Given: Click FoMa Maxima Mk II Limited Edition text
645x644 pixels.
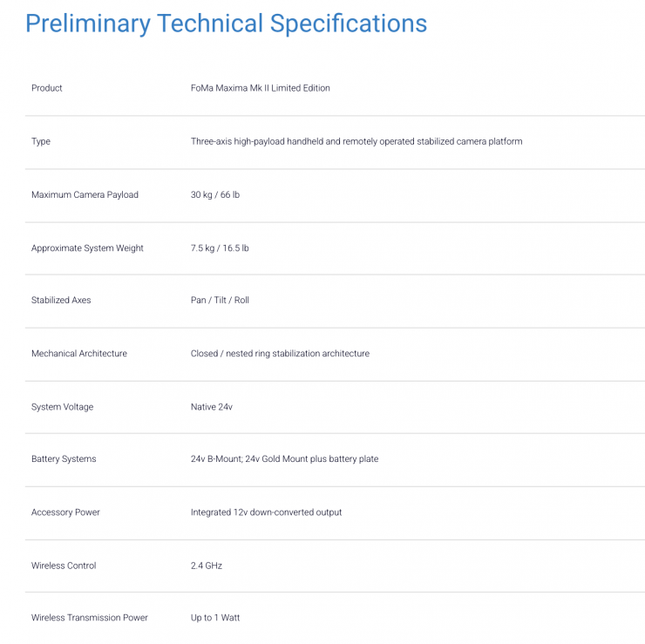Looking at the screenshot, I should [261, 88].
